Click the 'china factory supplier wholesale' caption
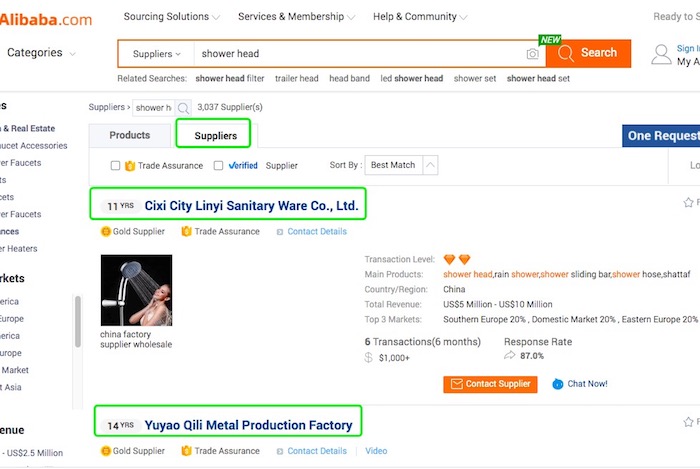Screen dimensions: 700x469 (x=136, y=340)
